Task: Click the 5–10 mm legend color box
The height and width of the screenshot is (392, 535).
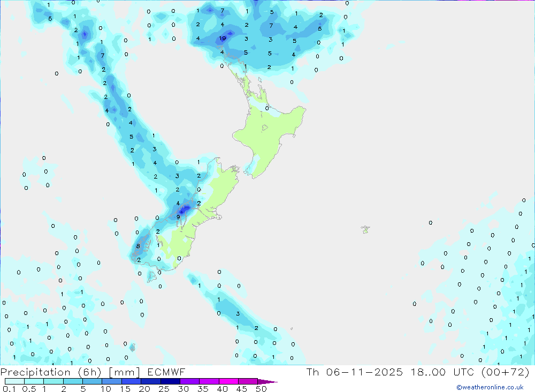Action: point(92,381)
